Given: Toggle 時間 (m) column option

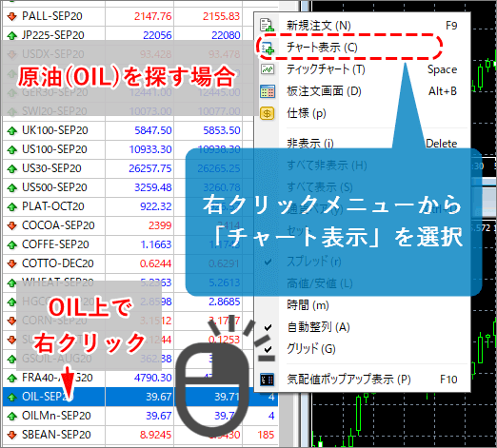Looking at the screenshot, I should tap(362, 305).
